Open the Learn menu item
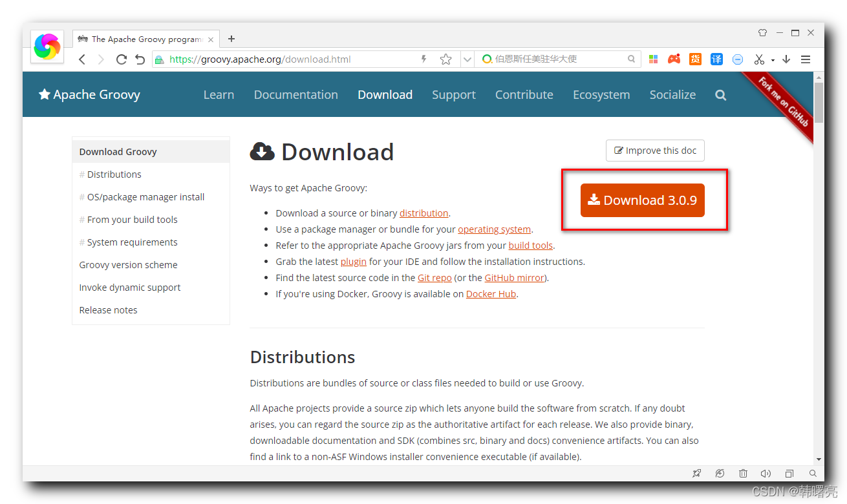This screenshot has height=504, width=847. click(x=219, y=94)
